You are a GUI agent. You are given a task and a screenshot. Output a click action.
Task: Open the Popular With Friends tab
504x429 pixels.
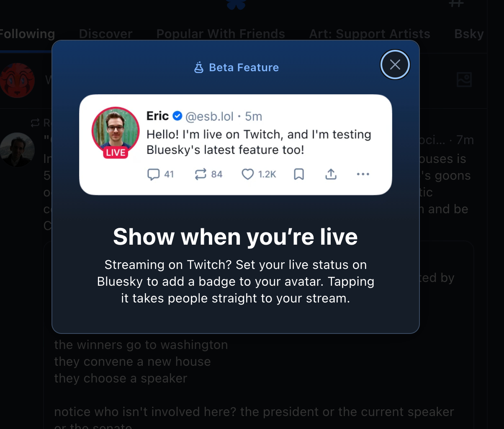coord(221,34)
